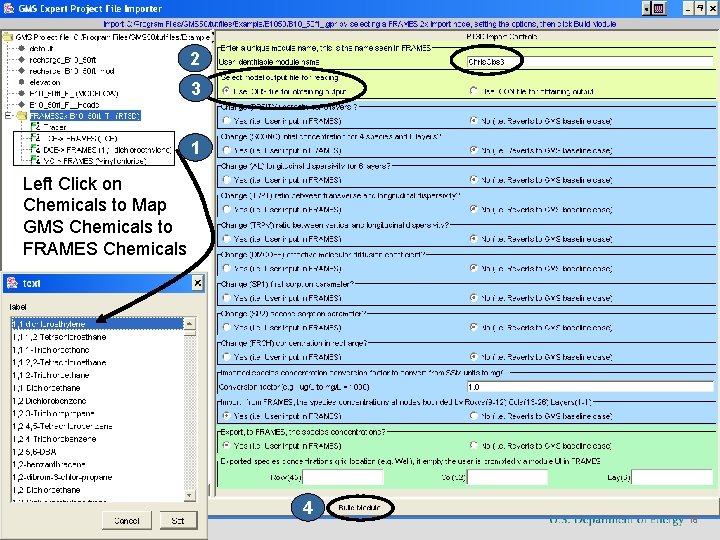This screenshot has width=720, height=540.
Task: Choose Yes for Change FRCH concentration in recharge
Action: tap(226, 357)
